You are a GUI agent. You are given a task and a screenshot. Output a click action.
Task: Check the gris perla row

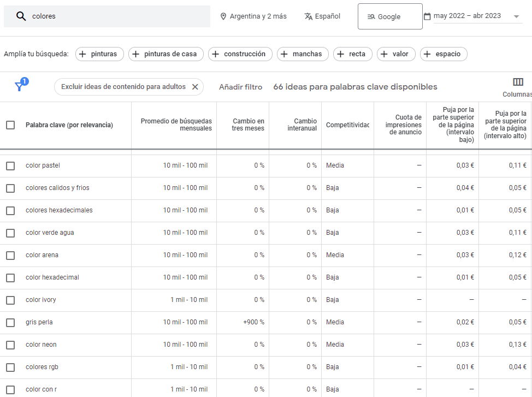click(x=10, y=322)
